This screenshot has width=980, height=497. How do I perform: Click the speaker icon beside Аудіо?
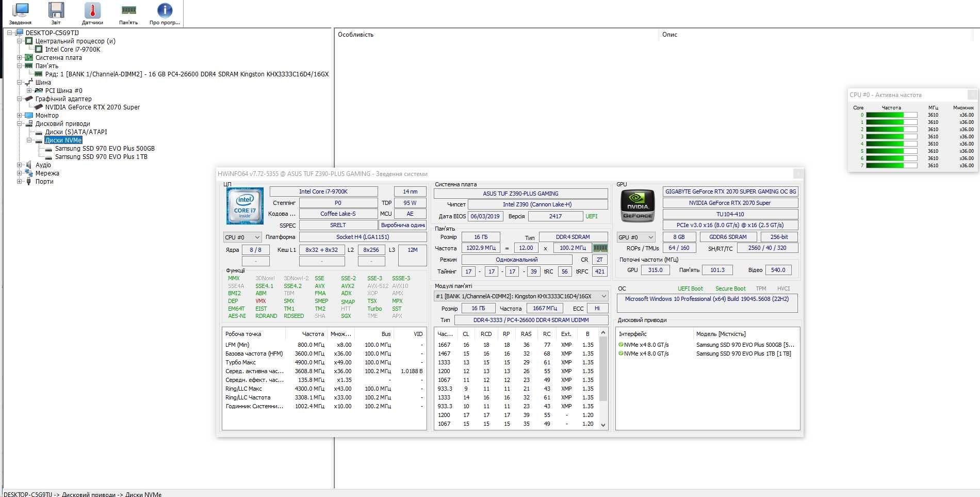pos(29,165)
